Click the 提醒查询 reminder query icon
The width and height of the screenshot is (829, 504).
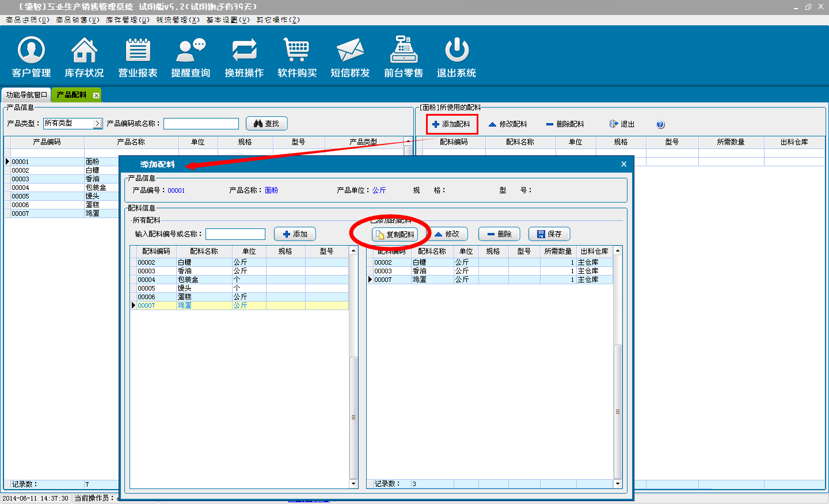click(191, 51)
